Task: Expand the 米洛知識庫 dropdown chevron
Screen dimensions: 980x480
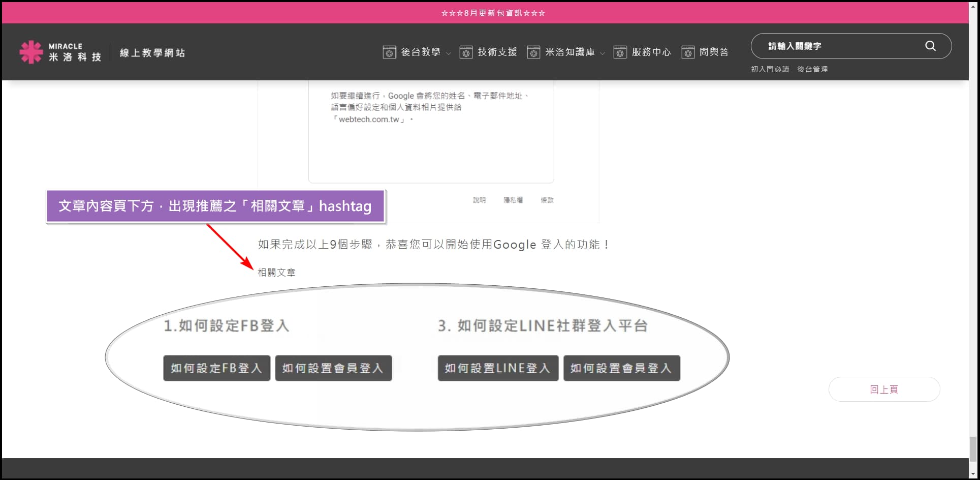Action: click(603, 53)
